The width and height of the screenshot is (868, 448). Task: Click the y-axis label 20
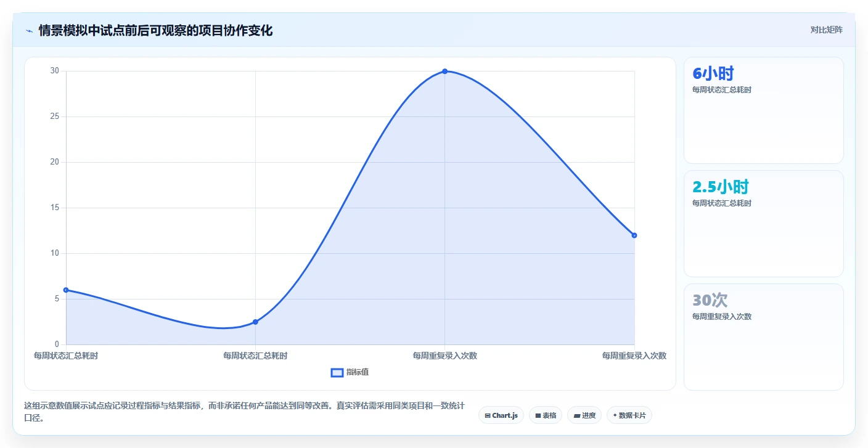(54, 162)
